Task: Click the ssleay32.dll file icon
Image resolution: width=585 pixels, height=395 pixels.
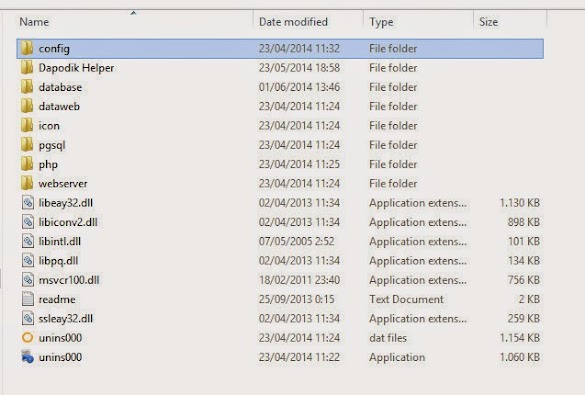Action: (x=28, y=319)
